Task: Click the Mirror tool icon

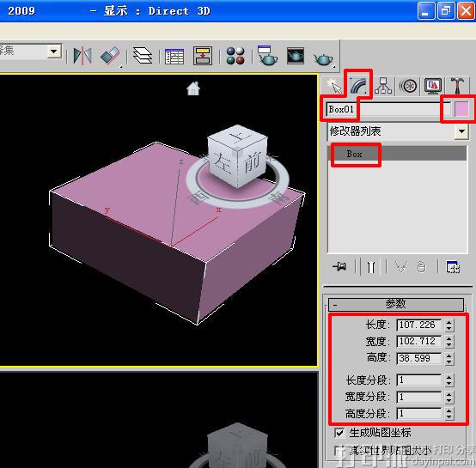Action: [82, 56]
